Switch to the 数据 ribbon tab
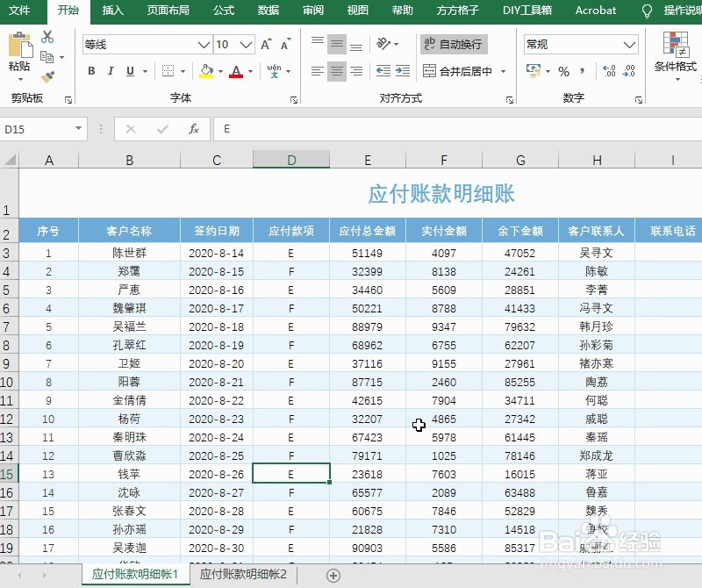This screenshot has height=588, width=702. point(269,11)
